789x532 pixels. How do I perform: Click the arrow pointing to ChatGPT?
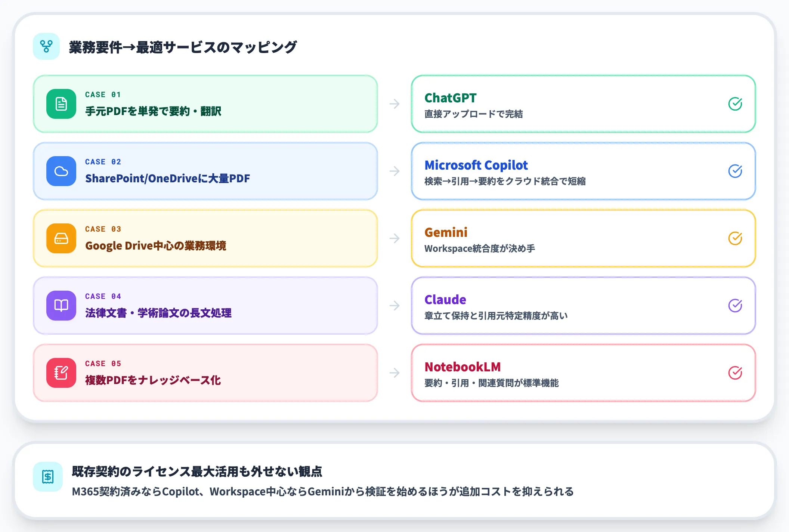click(394, 104)
